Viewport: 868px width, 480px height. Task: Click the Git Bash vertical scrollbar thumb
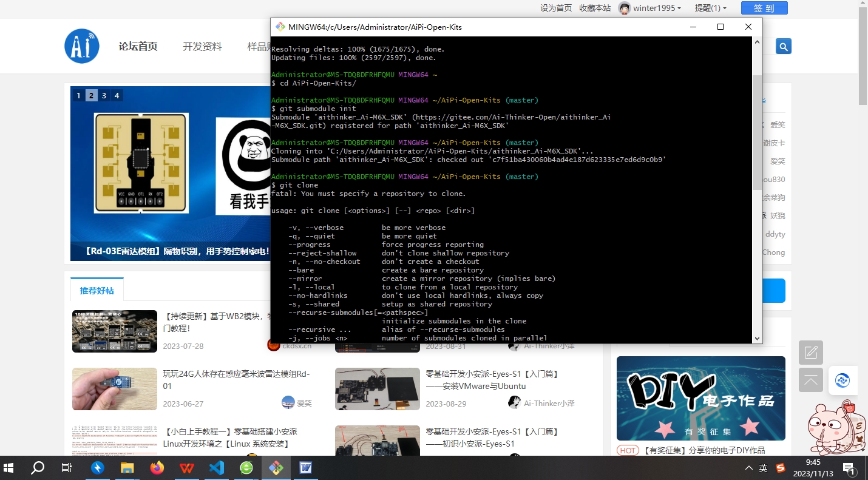[757, 132]
